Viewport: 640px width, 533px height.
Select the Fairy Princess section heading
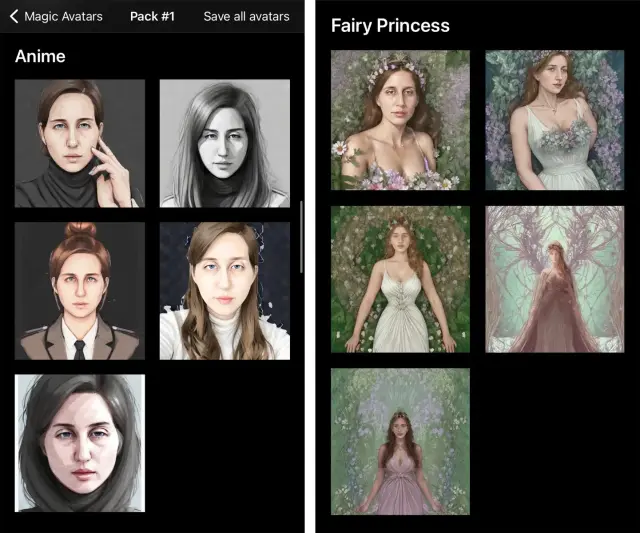click(x=390, y=25)
